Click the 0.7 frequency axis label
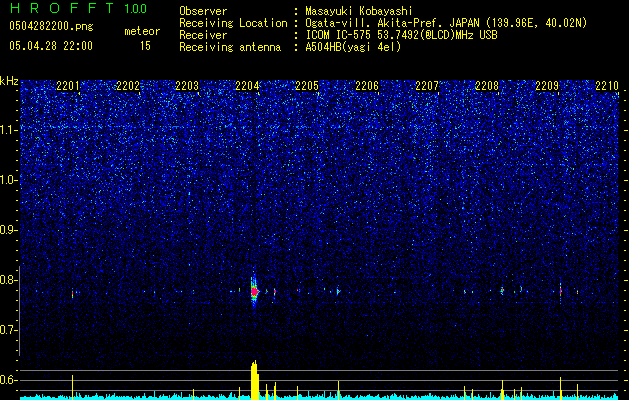Screen dimensions: 629x400 pos(9,330)
